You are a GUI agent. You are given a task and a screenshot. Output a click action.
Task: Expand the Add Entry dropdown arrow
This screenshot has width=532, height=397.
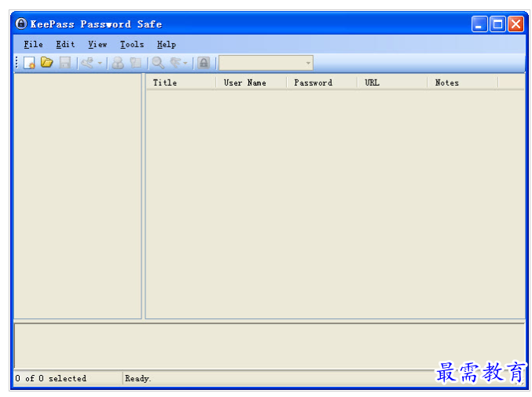click(x=100, y=63)
